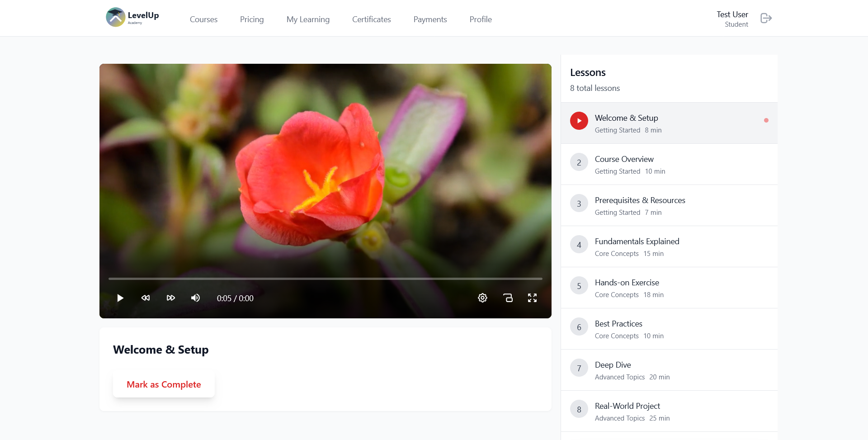Enter fullscreen mode for the video
The image size is (868, 440).
tap(532, 298)
